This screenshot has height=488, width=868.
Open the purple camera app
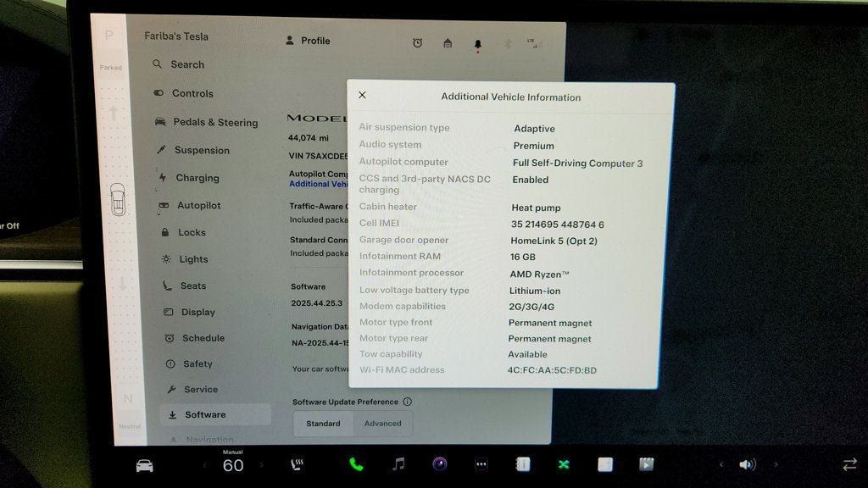click(x=440, y=464)
